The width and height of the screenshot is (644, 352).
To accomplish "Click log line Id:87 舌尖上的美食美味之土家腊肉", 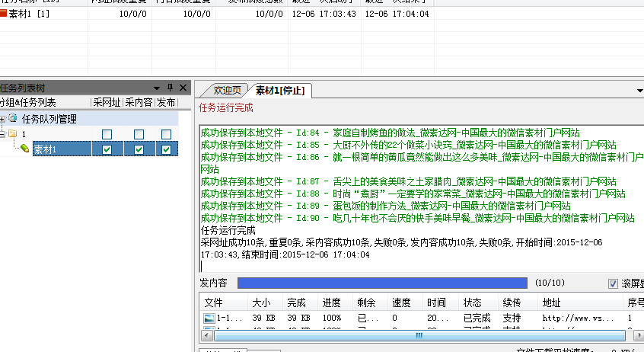I will [x=409, y=181].
